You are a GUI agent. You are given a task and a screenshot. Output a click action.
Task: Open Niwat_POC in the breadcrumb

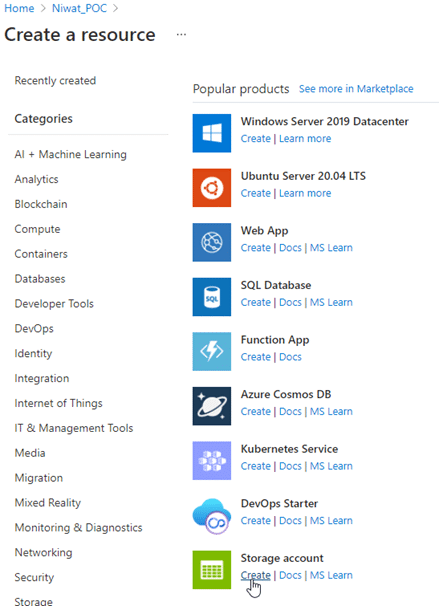(x=79, y=8)
